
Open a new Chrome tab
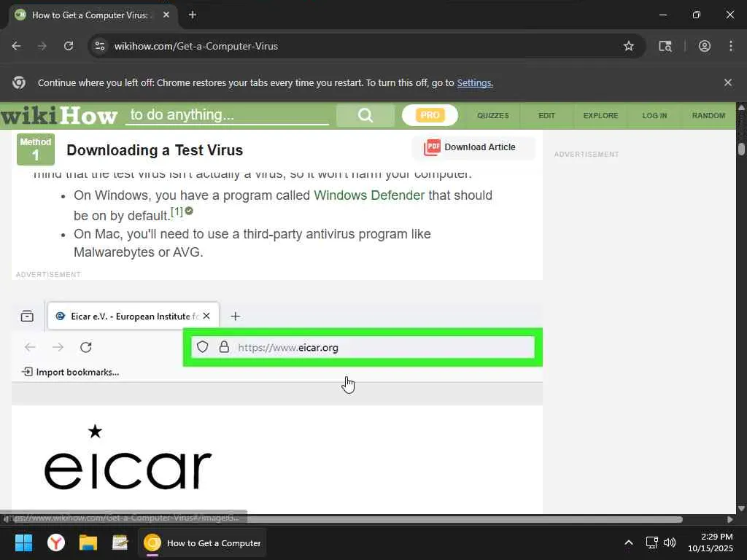[x=193, y=15]
